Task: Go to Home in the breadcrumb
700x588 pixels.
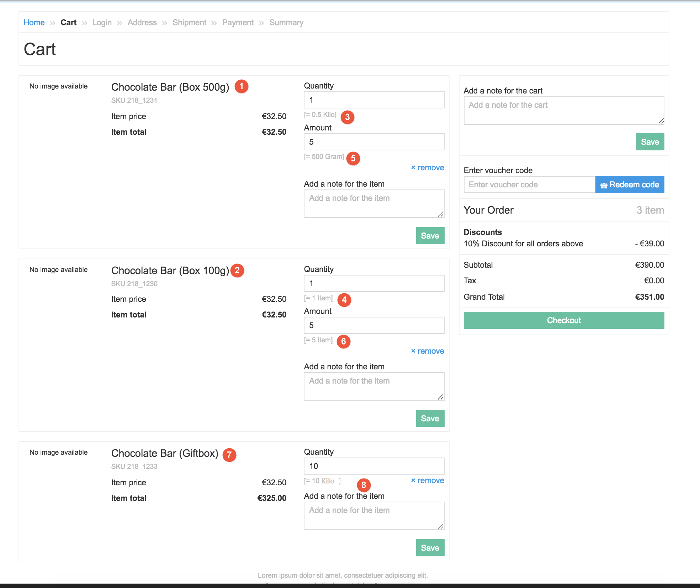Action: [x=34, y=22]
